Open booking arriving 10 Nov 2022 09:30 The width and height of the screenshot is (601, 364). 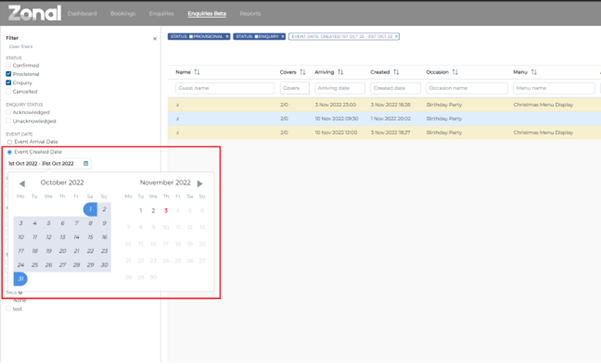pos(384,119)
